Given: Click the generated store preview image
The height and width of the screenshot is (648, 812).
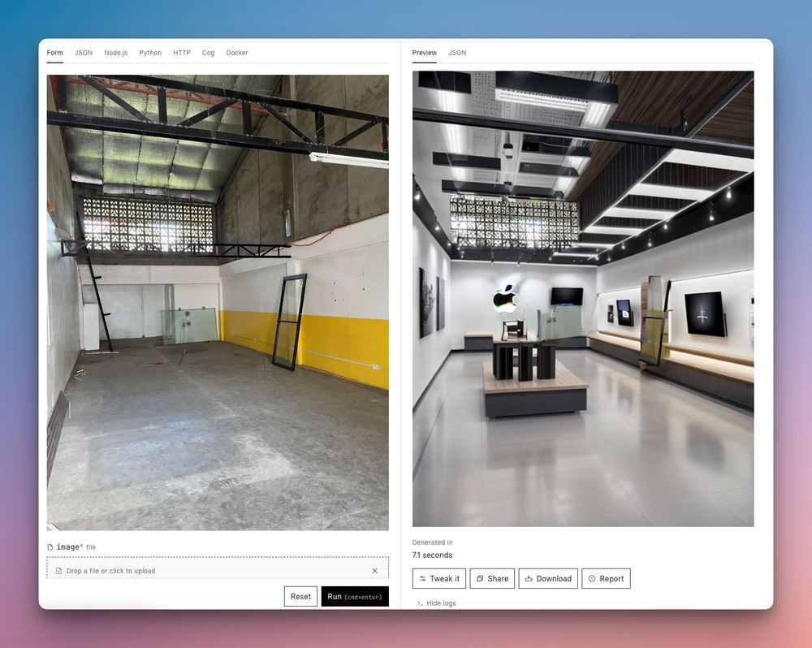Looking at the screenshot, I should [x=583, y=299].
